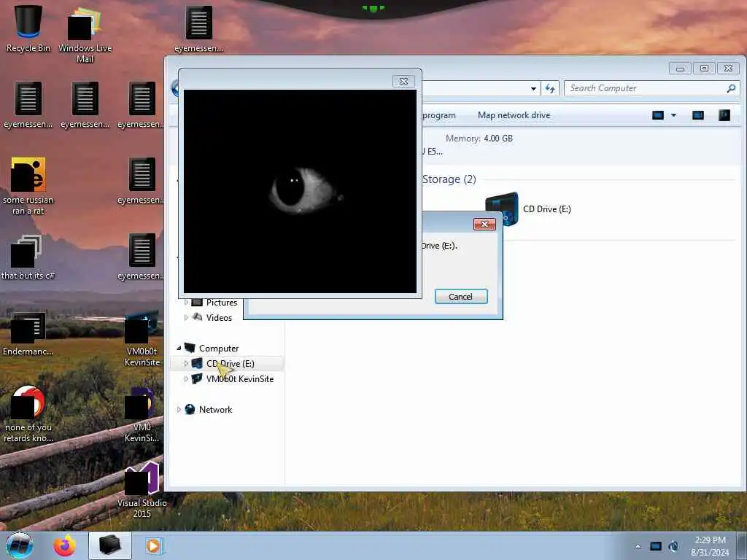This screenshot has height=560, width=747.
Task: Refresh the Explorer address bar
Action: (x=550, y=88)
